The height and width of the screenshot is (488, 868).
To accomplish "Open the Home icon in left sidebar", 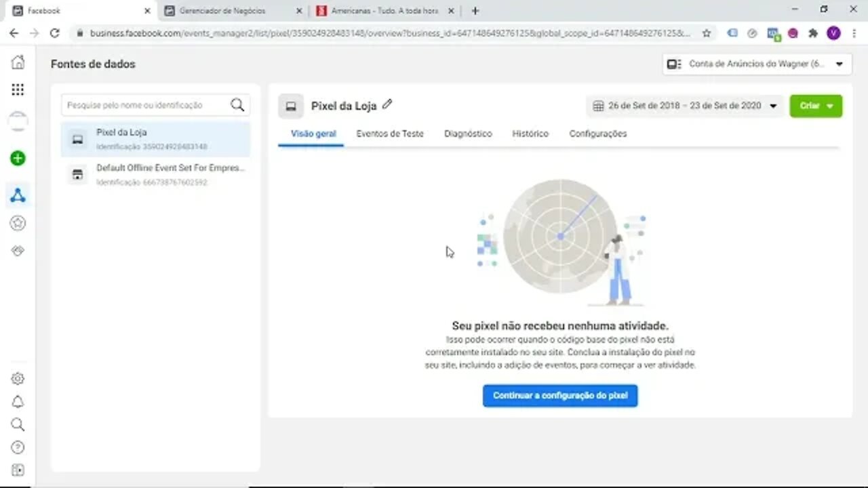I will click(18, 62).
